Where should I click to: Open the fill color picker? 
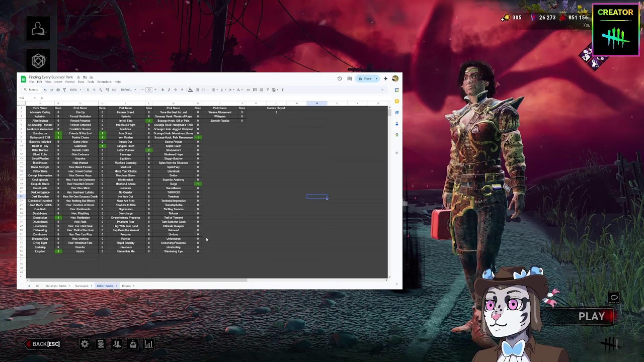(x=190, y=89)
